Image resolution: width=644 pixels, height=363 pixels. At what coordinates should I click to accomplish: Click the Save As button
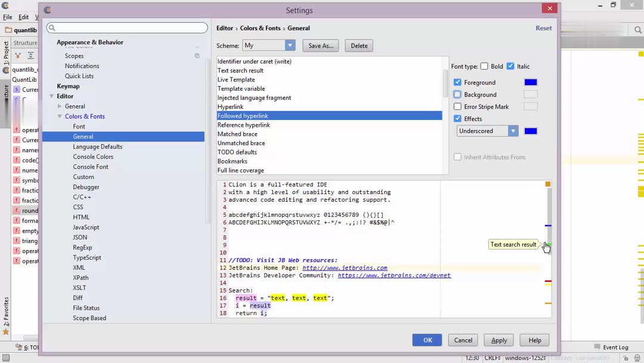(320, 45)
